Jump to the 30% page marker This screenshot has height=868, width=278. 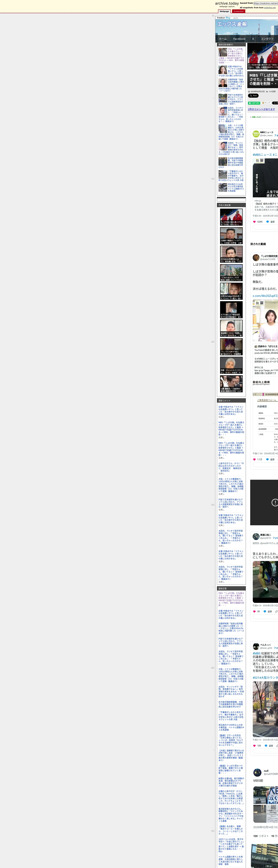tap(213, 504)
